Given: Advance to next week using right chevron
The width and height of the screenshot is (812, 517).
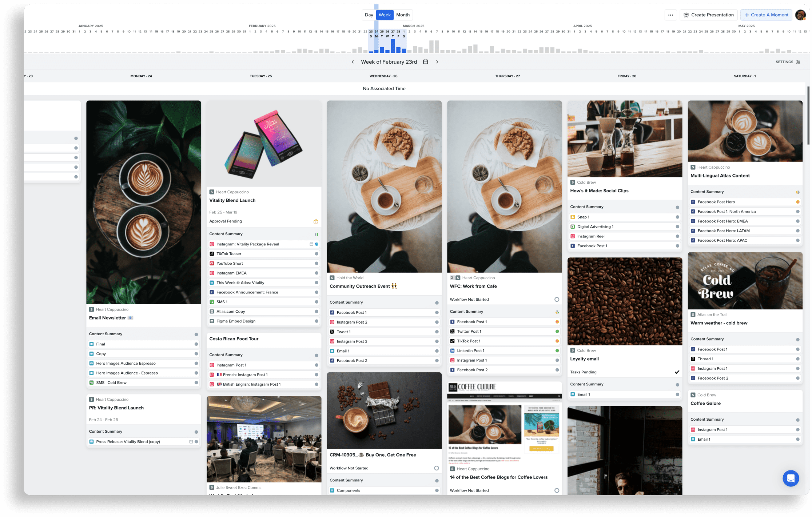Looking at the screenshot, I should coord(437,62).
